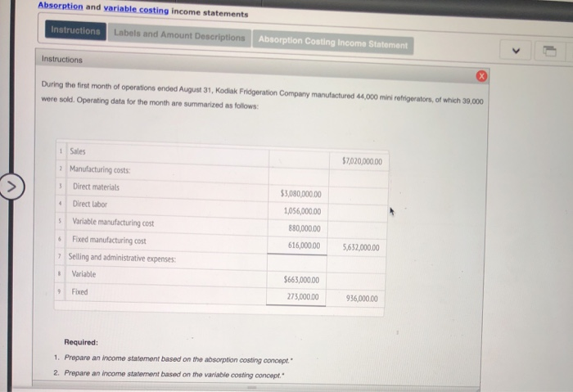Open the dropdown chevron in the top-right toolbar
This screenshot has height=392, width=573.
tap(516, 51)
